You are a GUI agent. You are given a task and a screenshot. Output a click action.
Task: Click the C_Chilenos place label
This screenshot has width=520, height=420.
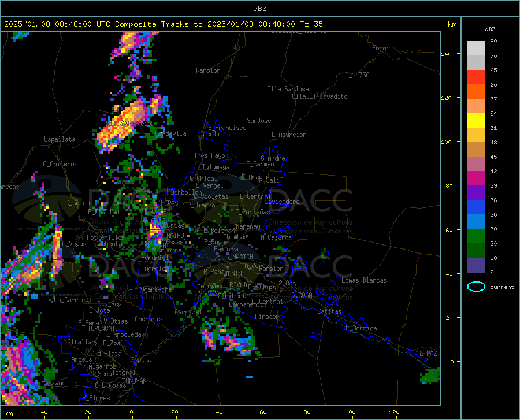pyautogui.click(x=60, y=164)
